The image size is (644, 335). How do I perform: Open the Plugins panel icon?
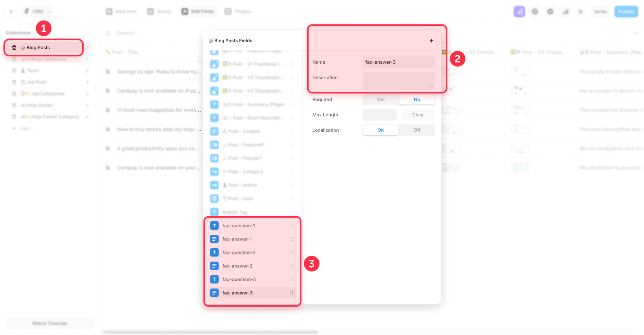click(x=229, y=11)
